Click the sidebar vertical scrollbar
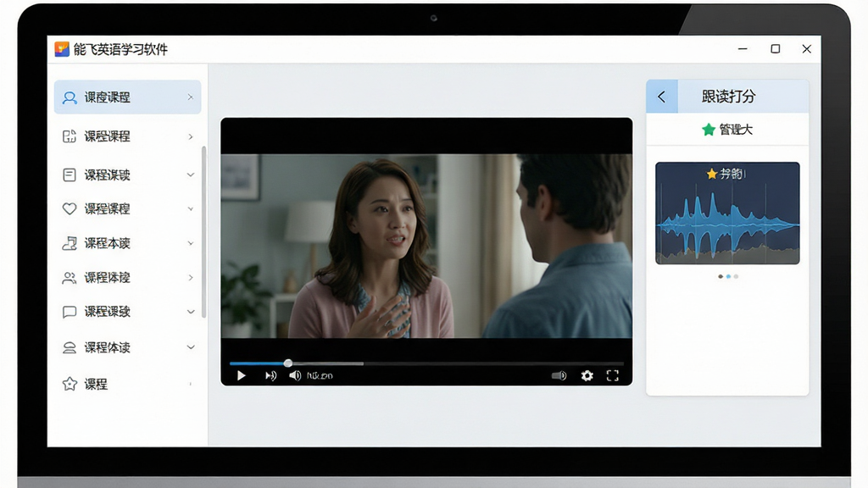The image size is (868, 488). point(203,232)
